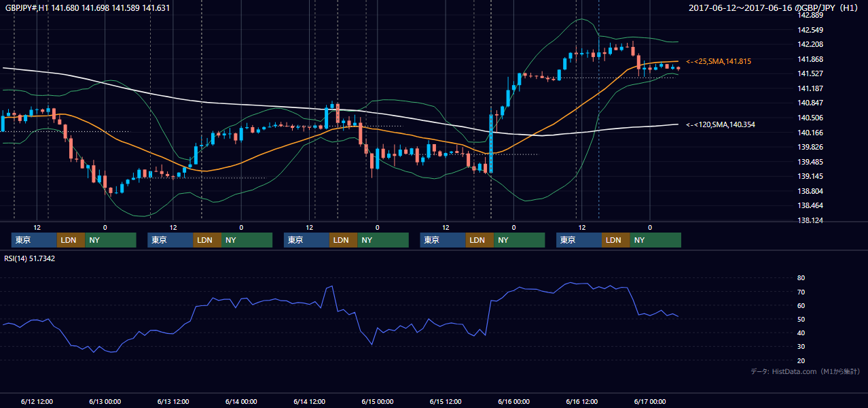868x408 pixels.
Task: Click the rightmost 東京 session box
Action: [x=579, y=240]
